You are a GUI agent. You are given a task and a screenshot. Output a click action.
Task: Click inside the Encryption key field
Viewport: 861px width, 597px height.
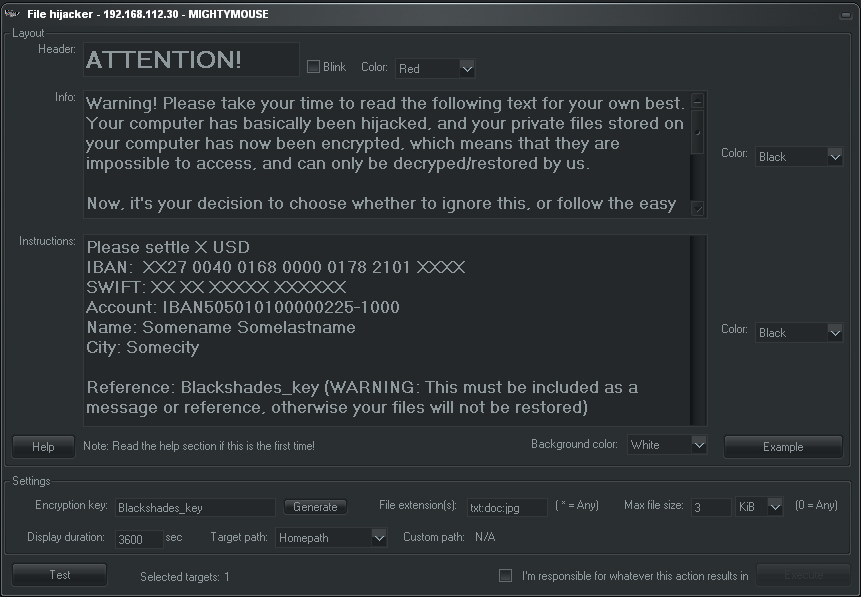point(194,508)
